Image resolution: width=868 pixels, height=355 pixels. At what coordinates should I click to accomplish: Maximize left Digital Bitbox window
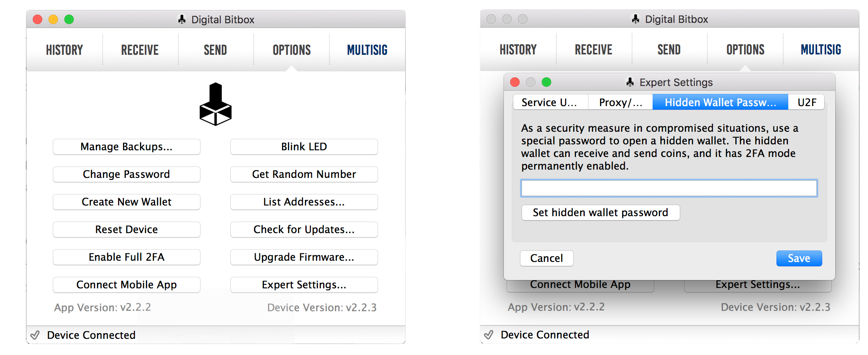click(x=69, y=19)
